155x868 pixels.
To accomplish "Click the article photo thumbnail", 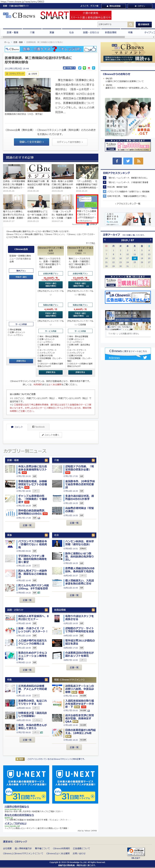I will 28,95.
